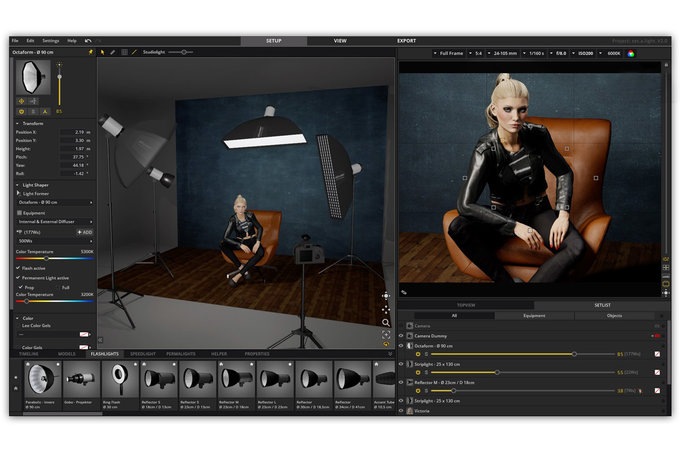Click the Position X value field
This screenshot has width=680, height=453.
(75, 132)
